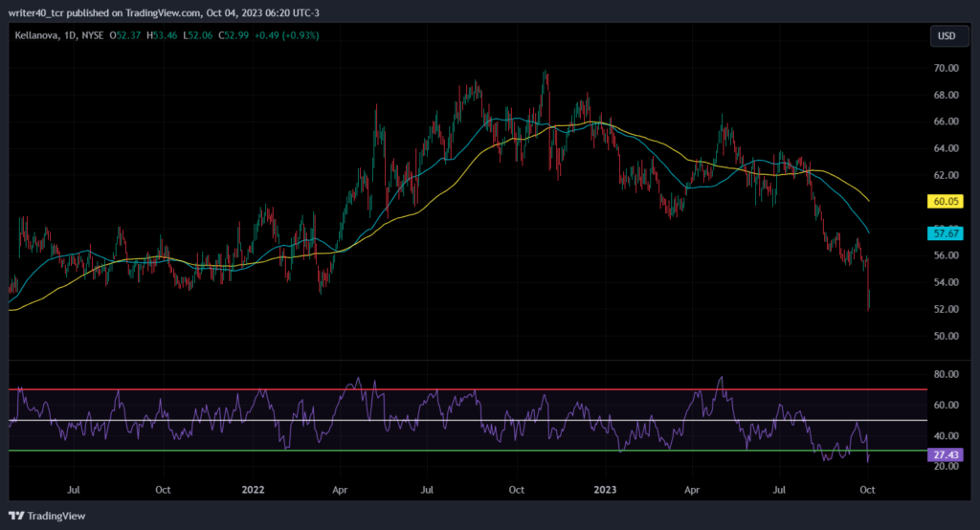This screenshot has height=530, width=980.
Task: Click the cyan 57.67 moving average price label
Action: [x=945, y=233]
